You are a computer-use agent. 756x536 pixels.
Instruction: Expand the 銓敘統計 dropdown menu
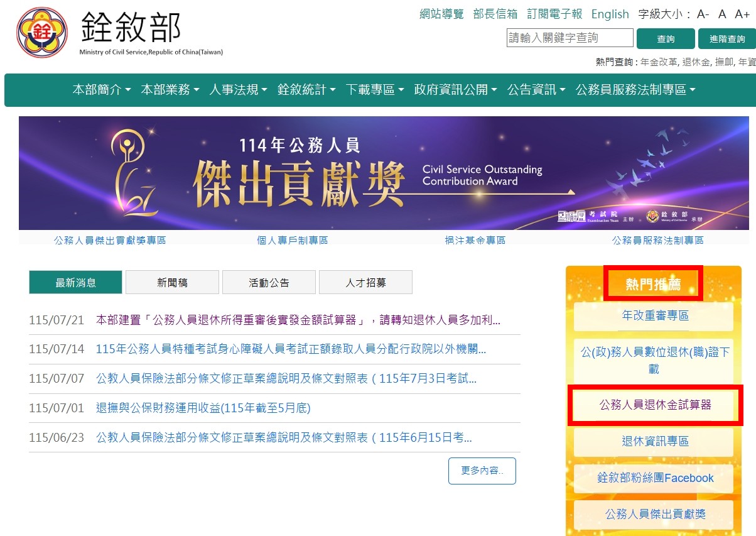point(307,90)
